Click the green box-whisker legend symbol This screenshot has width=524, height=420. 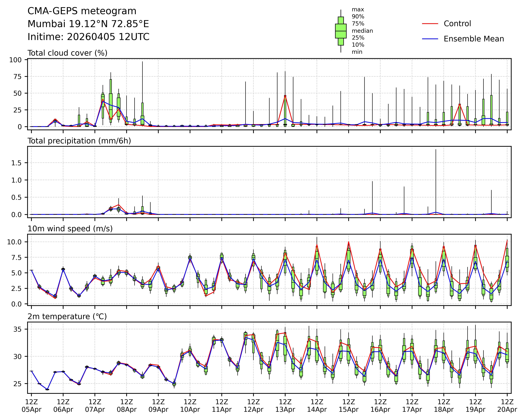click(x=341, y=31)
